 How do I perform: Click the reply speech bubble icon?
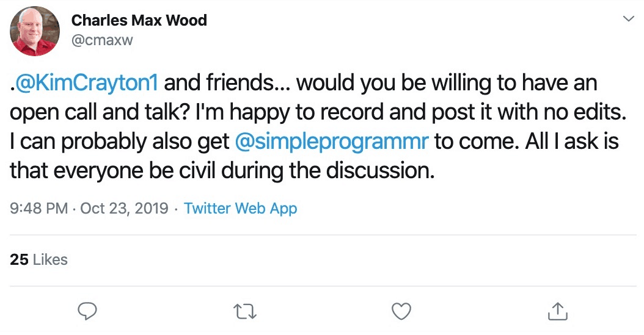(x=87, y=311)
